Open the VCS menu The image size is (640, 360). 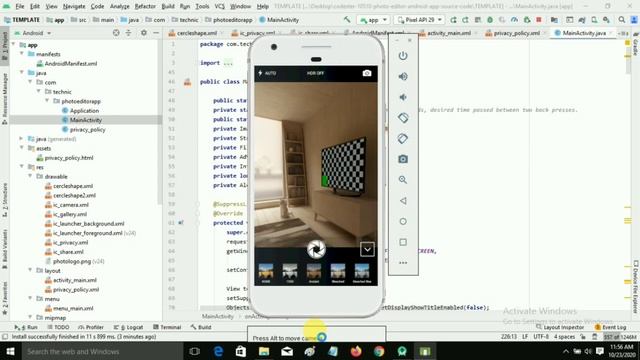(x=219, y=7)
